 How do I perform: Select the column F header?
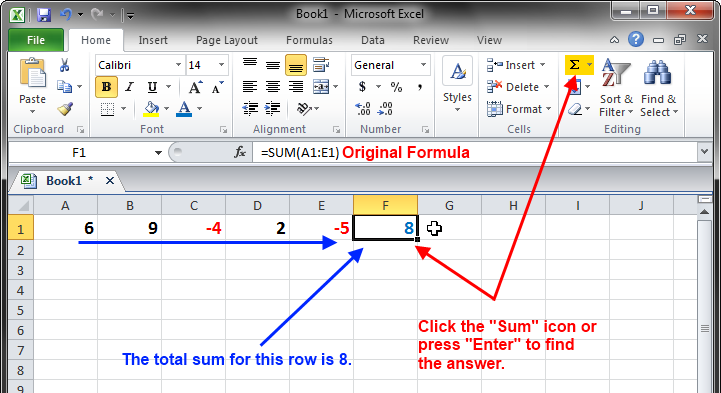(385, 205)
